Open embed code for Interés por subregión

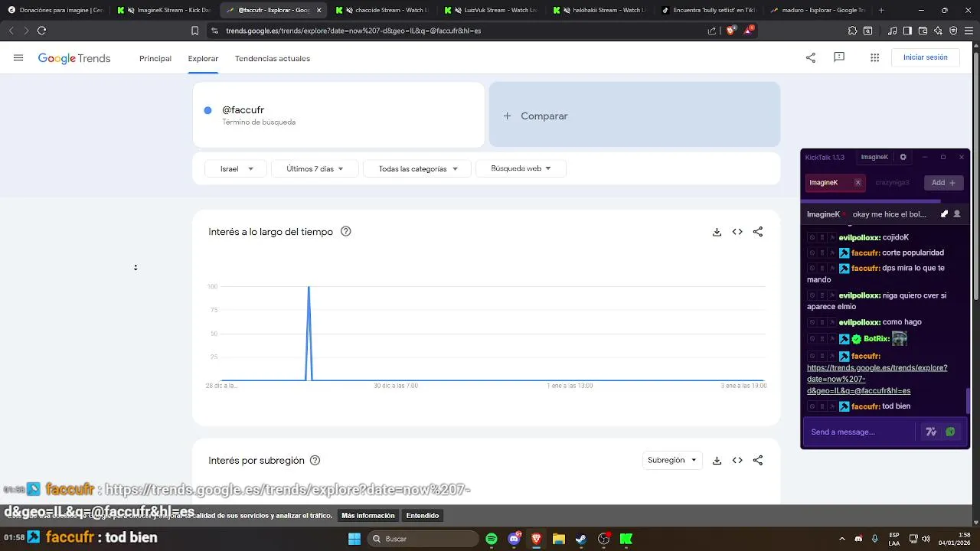(737, 461)
